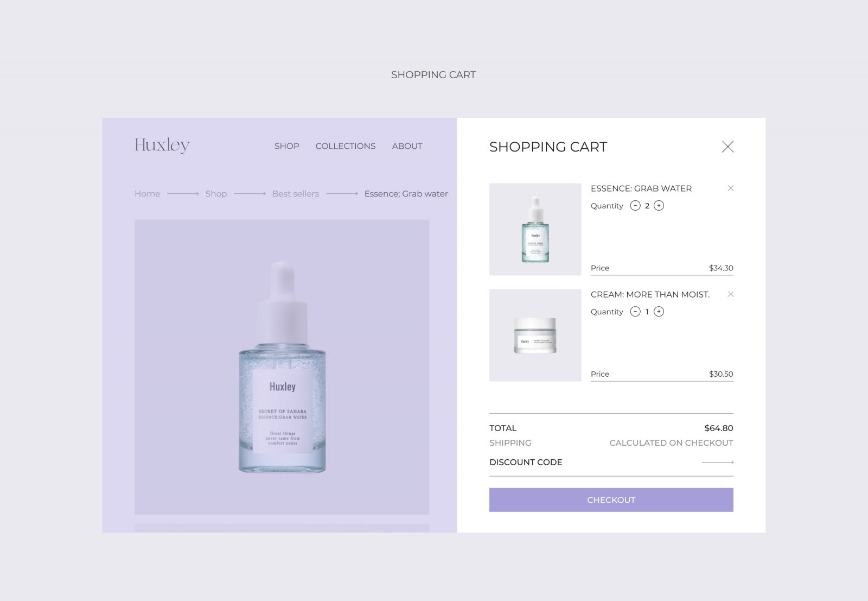Go to Best sellers breadcrumb link

296,194
